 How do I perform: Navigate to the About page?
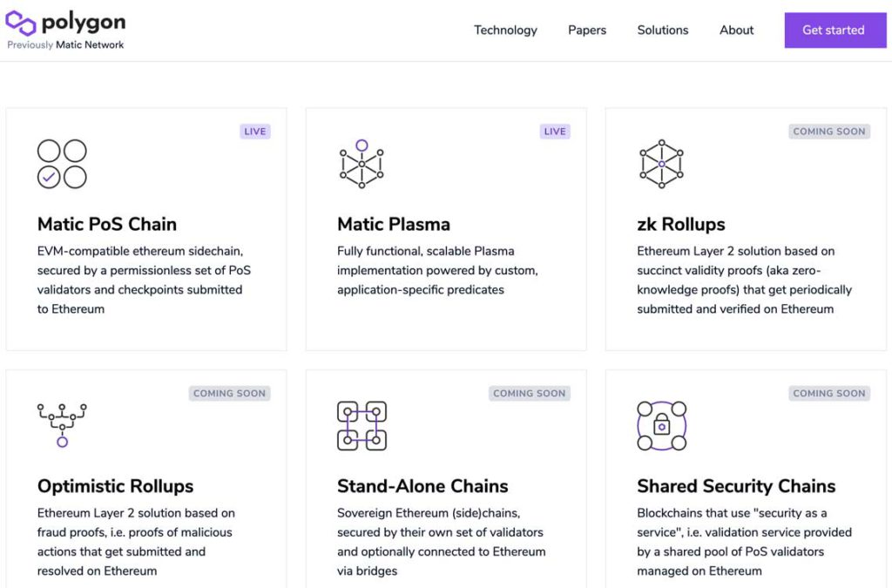point(735,30)
